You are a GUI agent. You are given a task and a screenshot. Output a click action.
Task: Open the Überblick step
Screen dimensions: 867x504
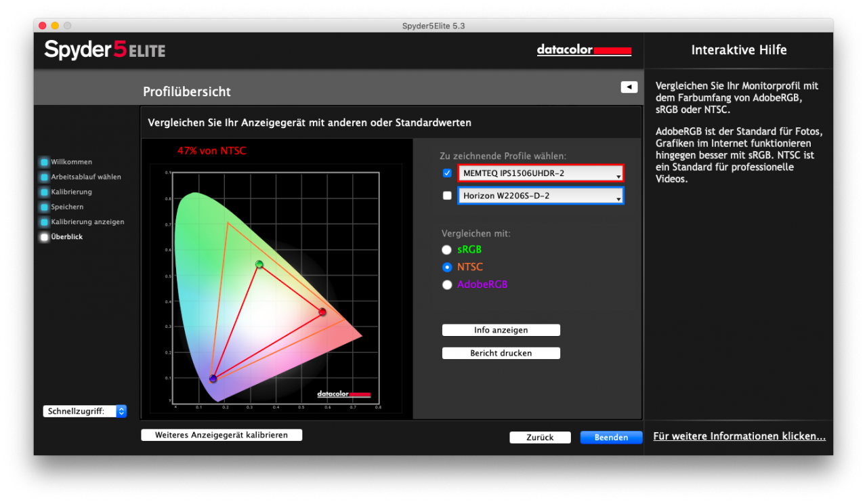pyautogui.click(x=67, y=237)
